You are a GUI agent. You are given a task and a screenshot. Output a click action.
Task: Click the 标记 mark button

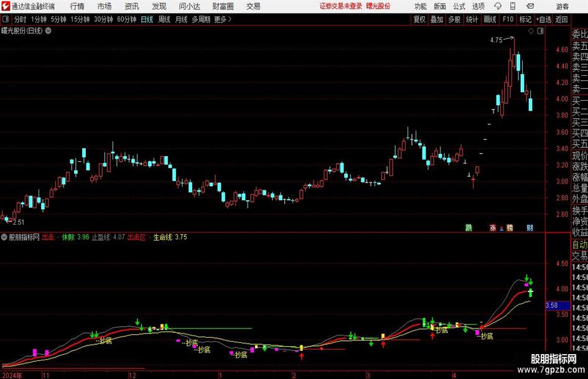(525, 19)
